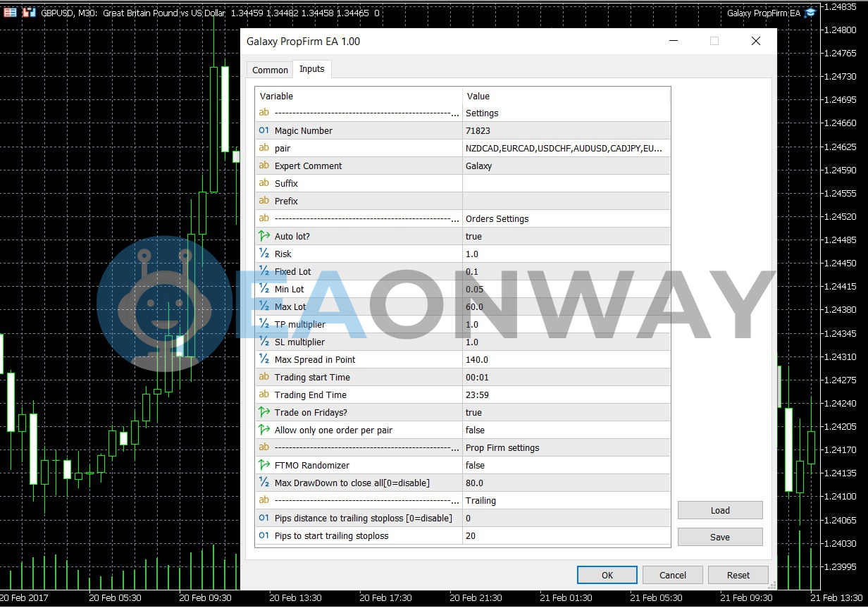Load a saved input set with Load
The width and height of the screenshot is (868, 608).
tap(720, 510)
